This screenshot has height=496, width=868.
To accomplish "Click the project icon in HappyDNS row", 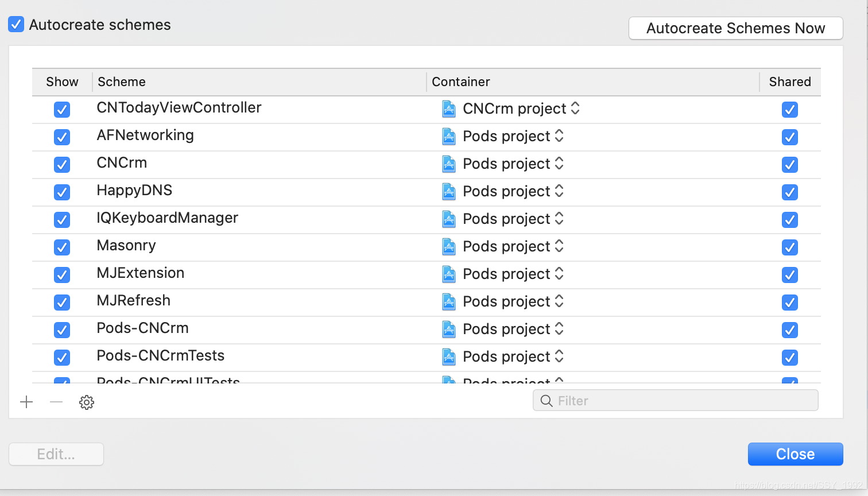I will [449, 191].
